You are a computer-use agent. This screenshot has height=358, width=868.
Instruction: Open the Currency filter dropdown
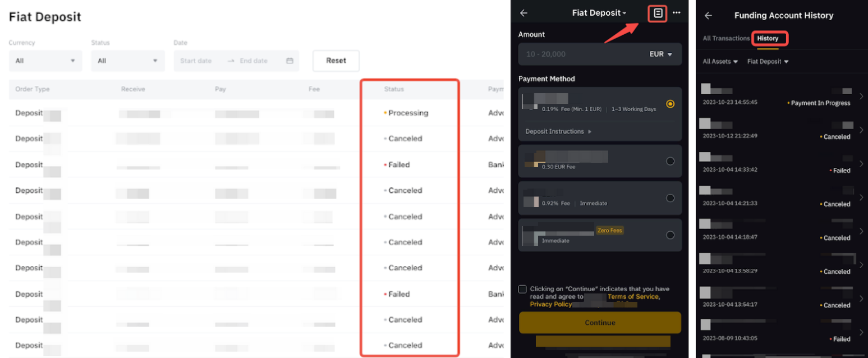tap(45, 61)
